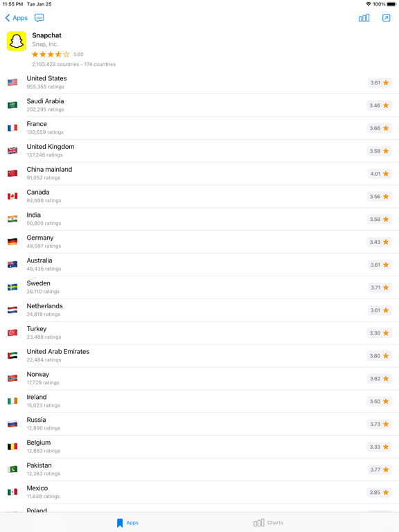Tap the 3.30 rating badge for Turkey
The width and height of the screenshot is (399, 532).
(x=380, y=333)
